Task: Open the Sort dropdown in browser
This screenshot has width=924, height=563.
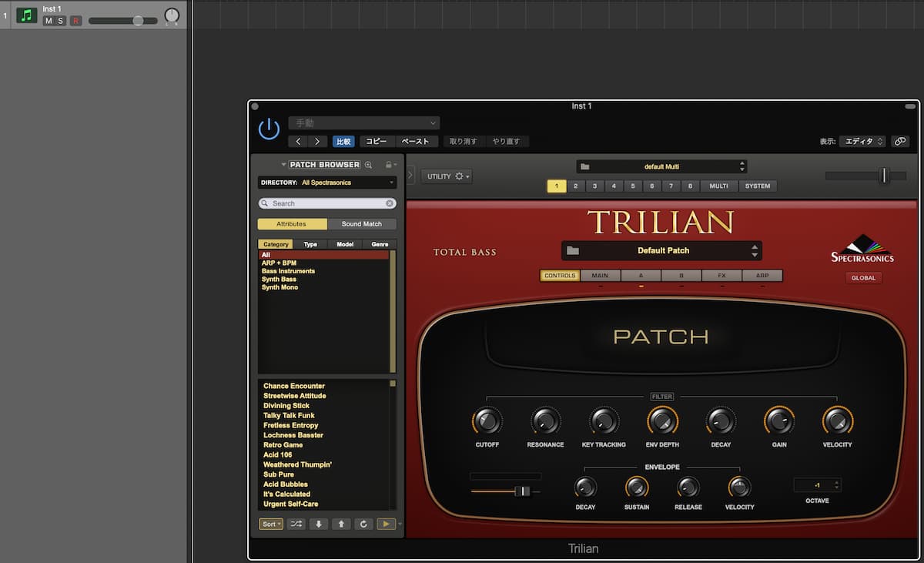Action: 271,524
